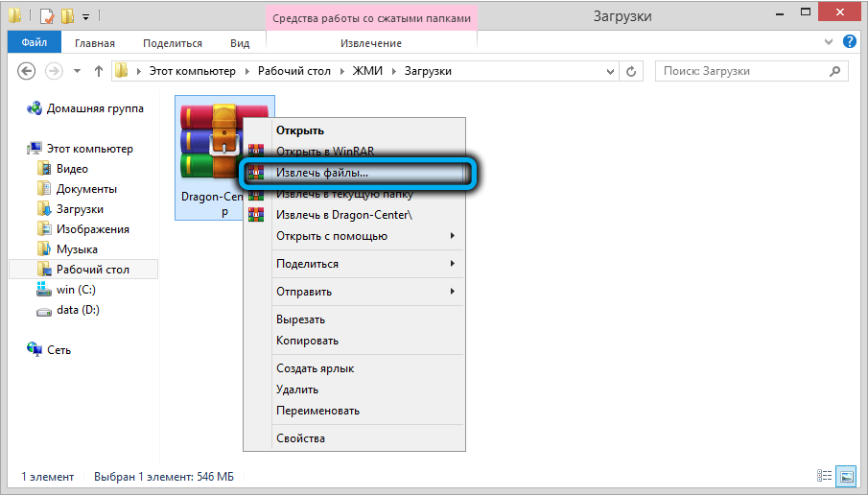
Task: Switch to the Вид ribbon tab
Action: [240, 43]
